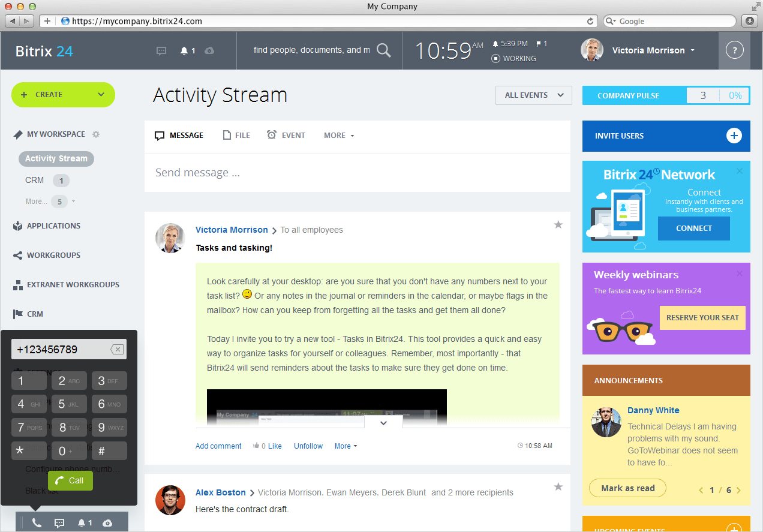Screen dimensions: 763x532
Task: Click Add comment link
Action: pos(218,446)
